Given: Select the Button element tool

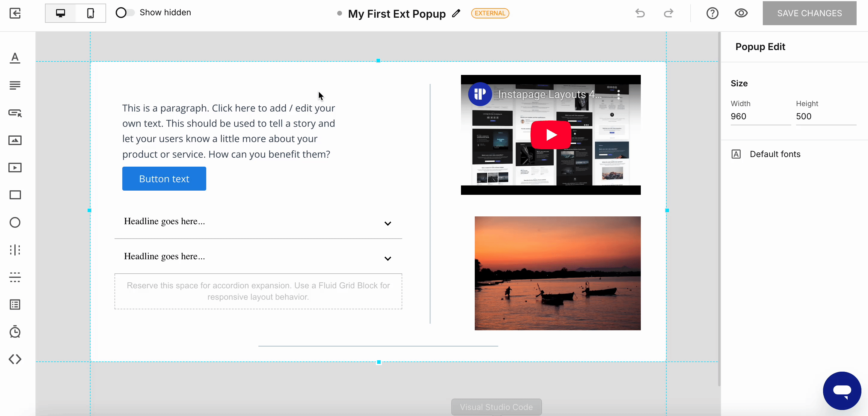Looking at the screenshot, I should 15,113.
